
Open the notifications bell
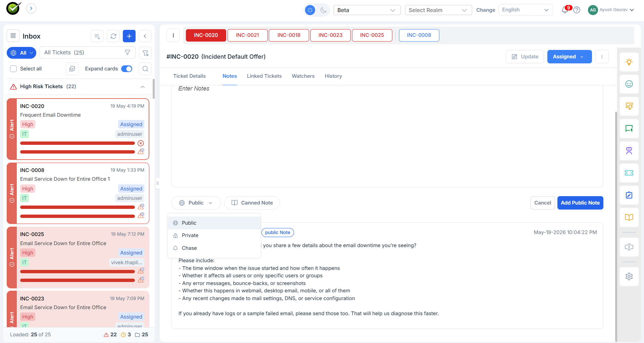pos(565,10)
